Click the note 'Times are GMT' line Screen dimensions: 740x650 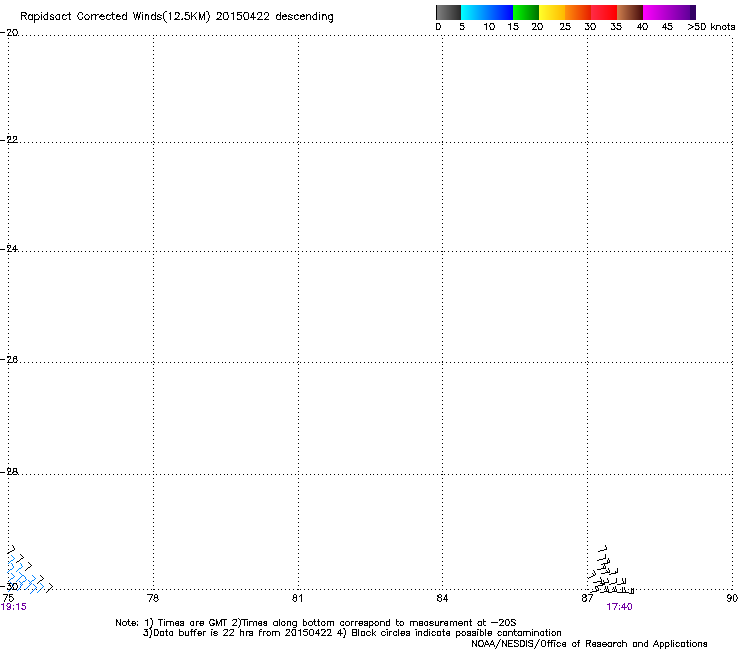[315, 623]
